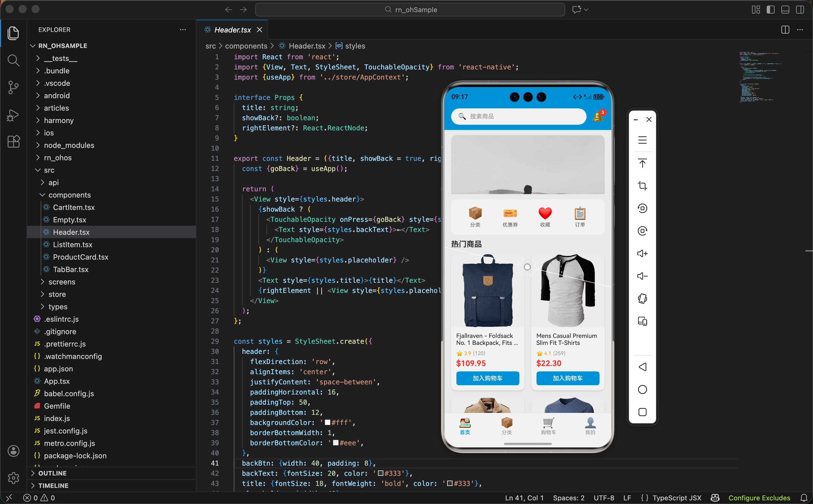Toggle bottom panel visibility in title bar
813x504 pixels.
point(785,10)
